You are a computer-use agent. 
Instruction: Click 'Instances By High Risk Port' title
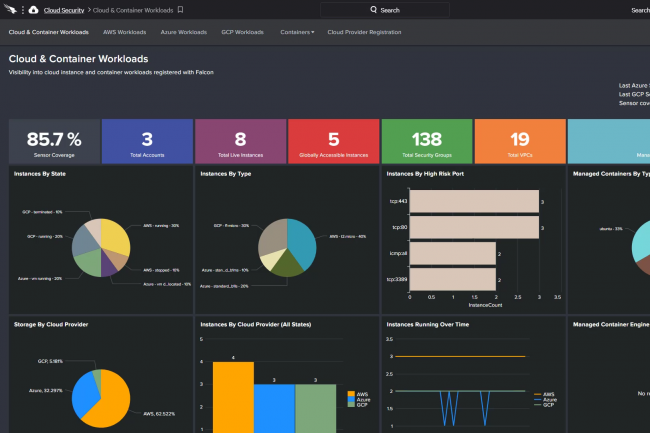pyautogui.click(x=425, y=174)
